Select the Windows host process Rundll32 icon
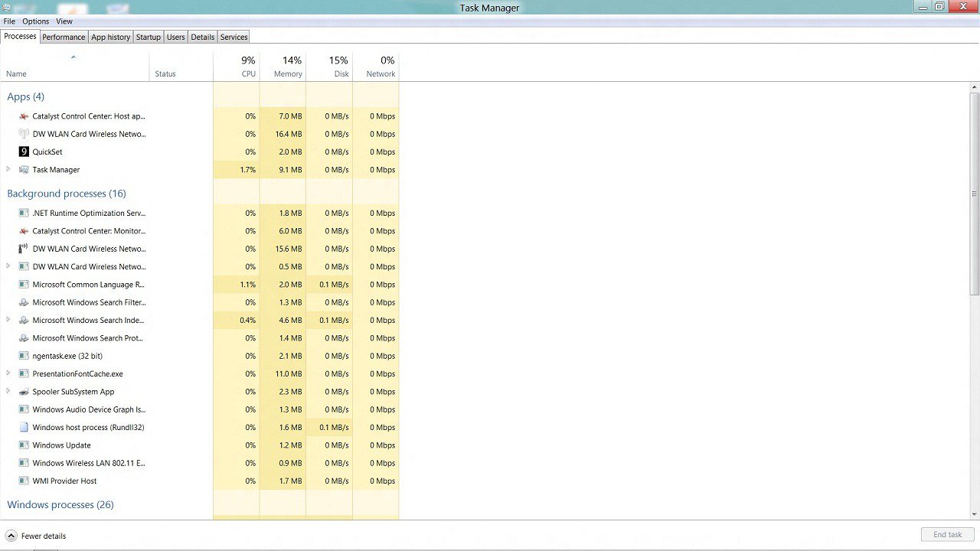The image size is (980, 551). [24, 428]
